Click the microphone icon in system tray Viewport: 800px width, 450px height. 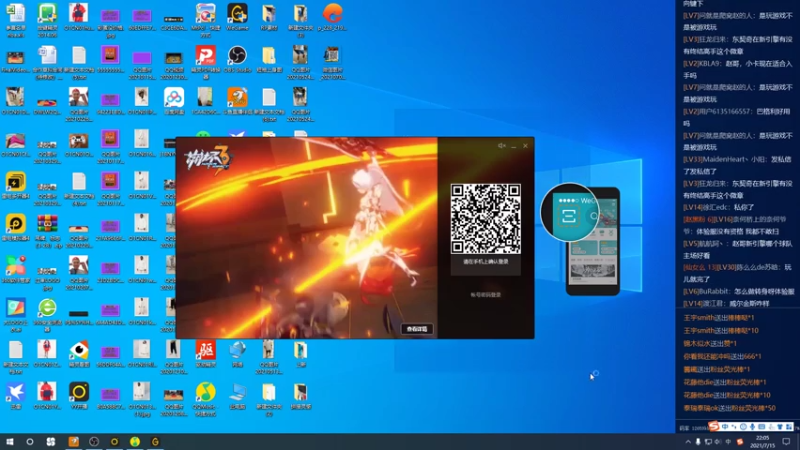point(698,442)
